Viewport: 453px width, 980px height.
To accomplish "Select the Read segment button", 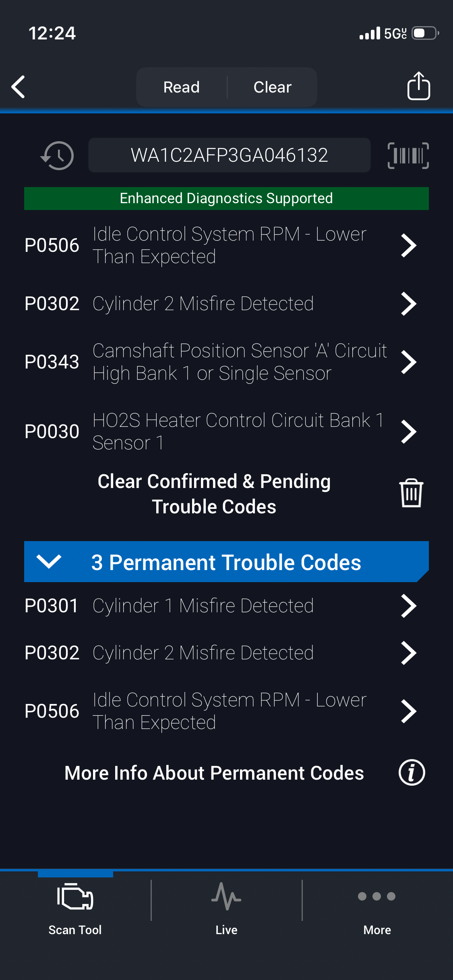I will (x=182, y=87).
